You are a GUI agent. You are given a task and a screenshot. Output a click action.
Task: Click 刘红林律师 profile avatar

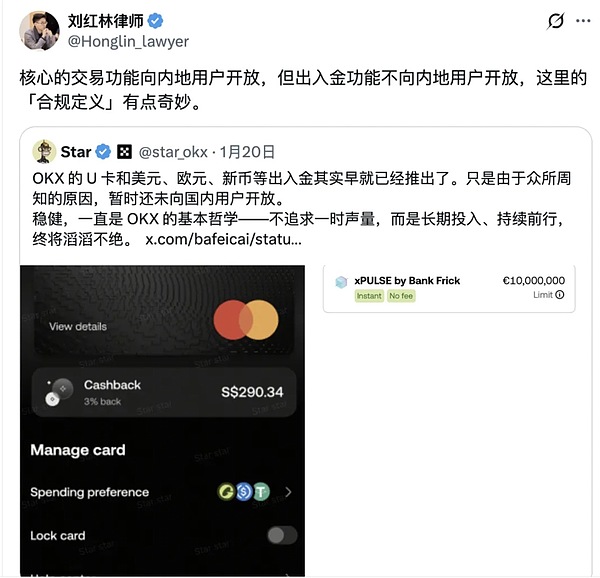(39, 31)
